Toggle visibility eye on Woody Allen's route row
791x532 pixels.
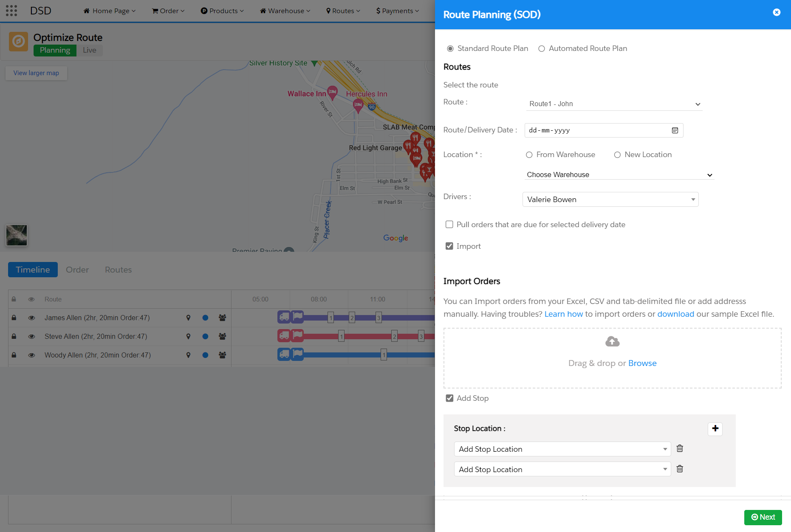click(31, 355)
